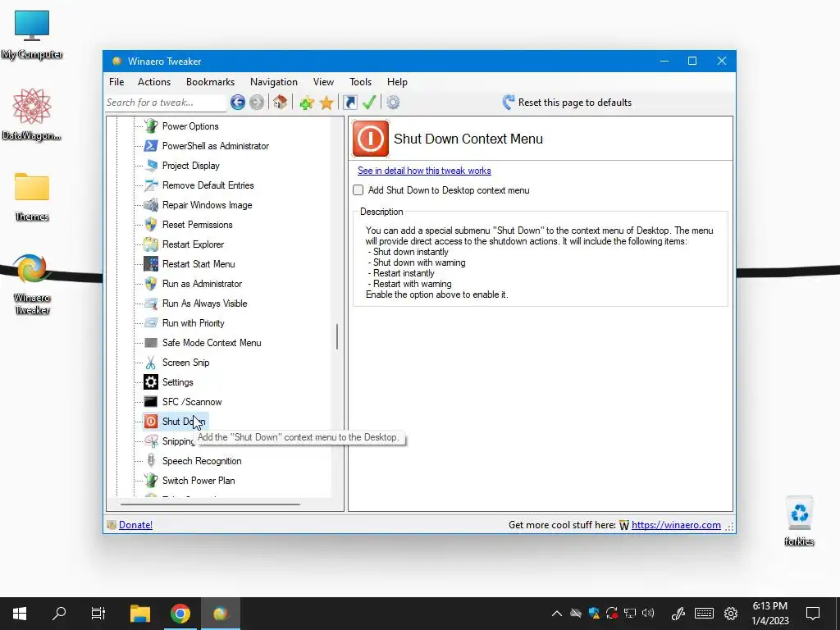The width and height of the screenshot is (840, 630).
Task: Click the Snipping Tool tree icon
Action: tap(151, 441)
